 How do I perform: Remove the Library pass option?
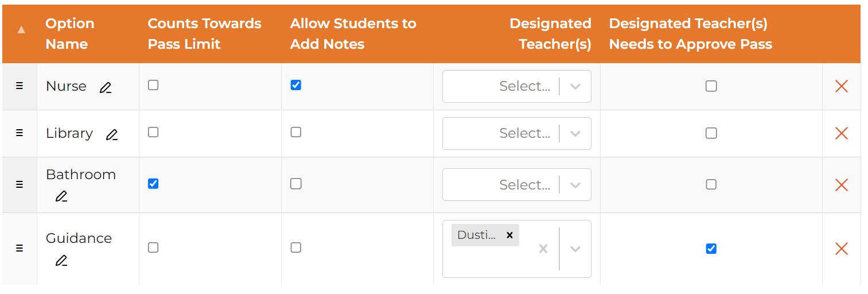(841, 133)
